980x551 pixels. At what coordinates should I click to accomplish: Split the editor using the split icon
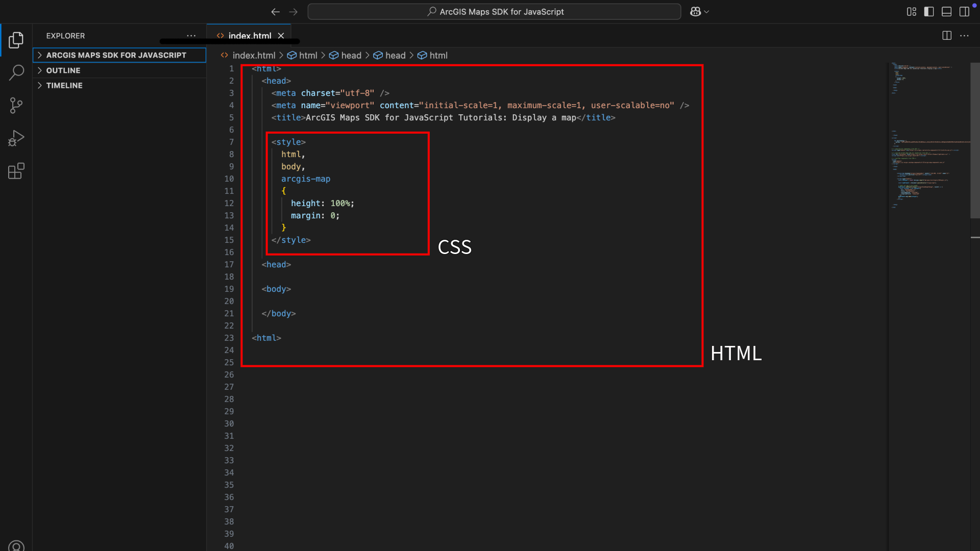(947, 35)
